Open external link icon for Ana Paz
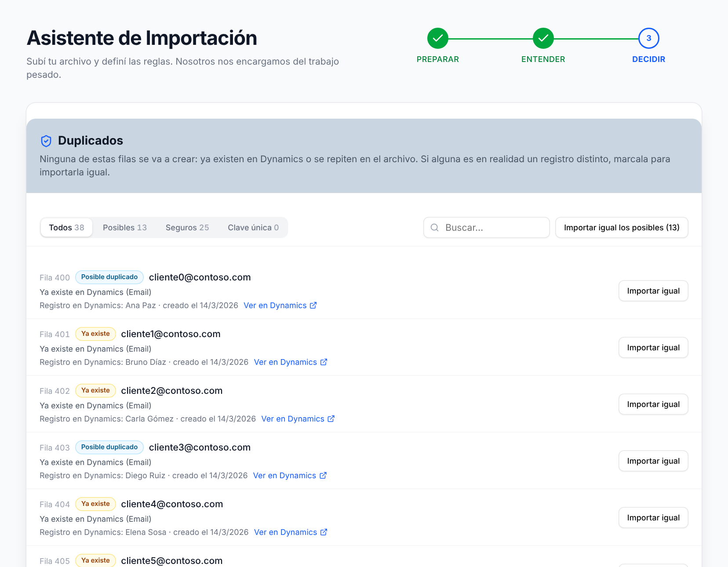Image resolution: width=728 pixels, height=567 pixels. tap(313, 305)
